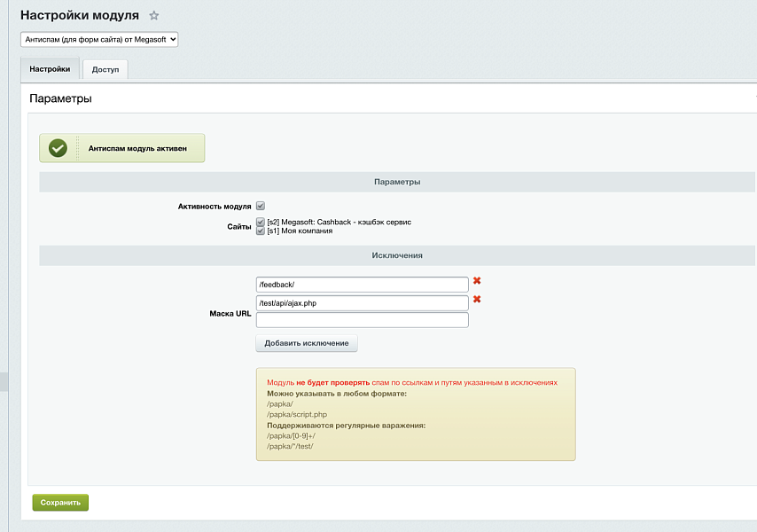Click the Настройки модуля page title
757x532 pixels.
click(80, 16)
